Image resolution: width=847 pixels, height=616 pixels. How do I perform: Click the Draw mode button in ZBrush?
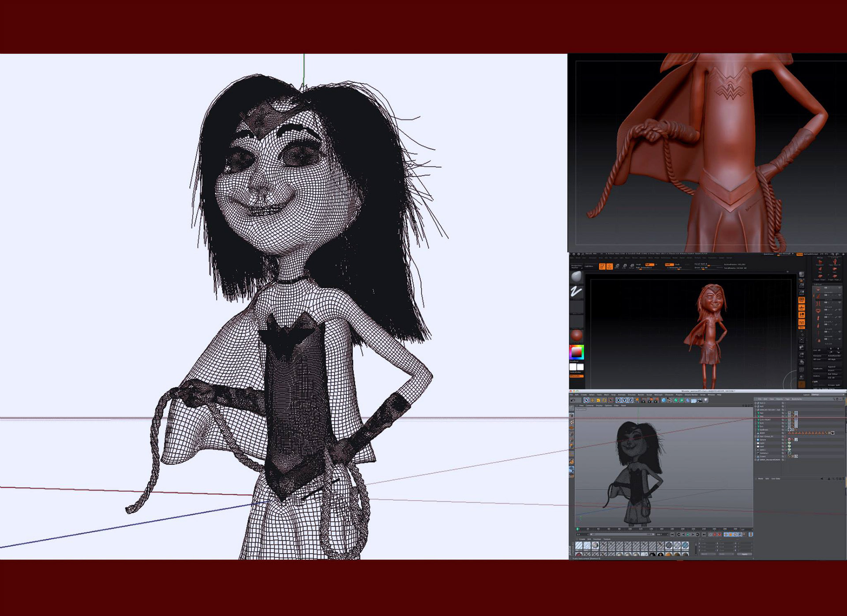coord(610,266)
